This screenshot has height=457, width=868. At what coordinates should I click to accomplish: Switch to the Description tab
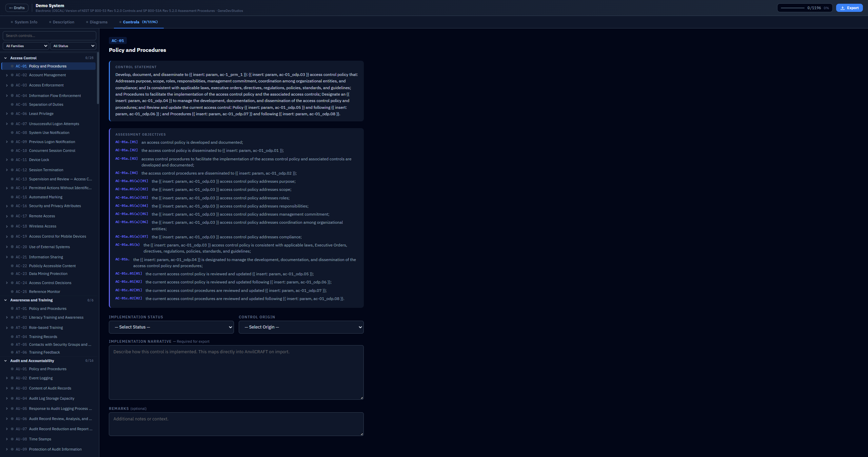coord(62,22)
